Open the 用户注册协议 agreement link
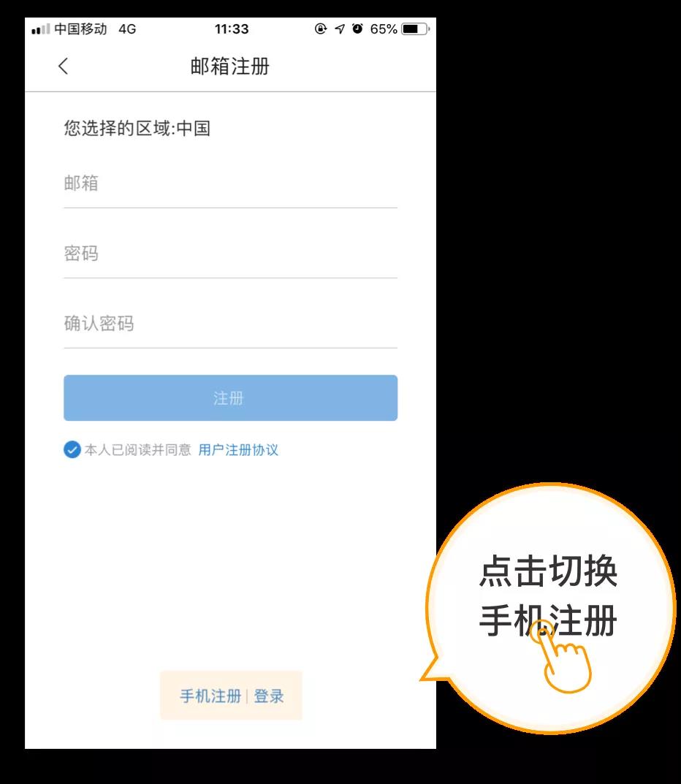This screenshot has height=784, width=681. point(238,450)
